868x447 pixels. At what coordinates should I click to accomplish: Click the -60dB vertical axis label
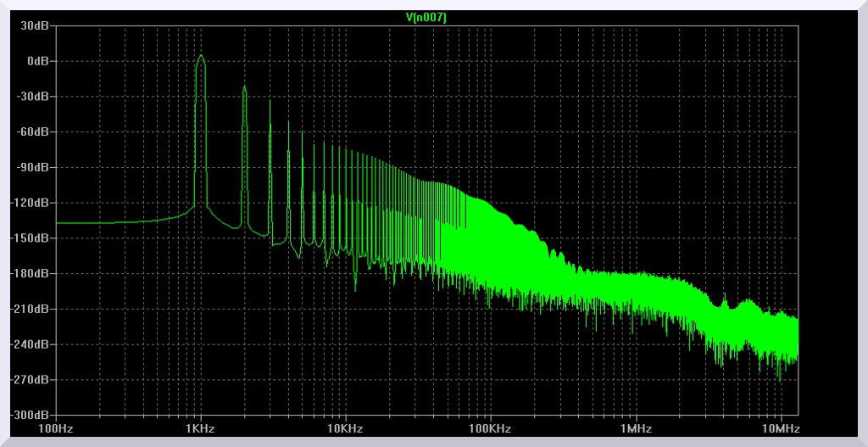pyautogui.click(x=32, y=132)
